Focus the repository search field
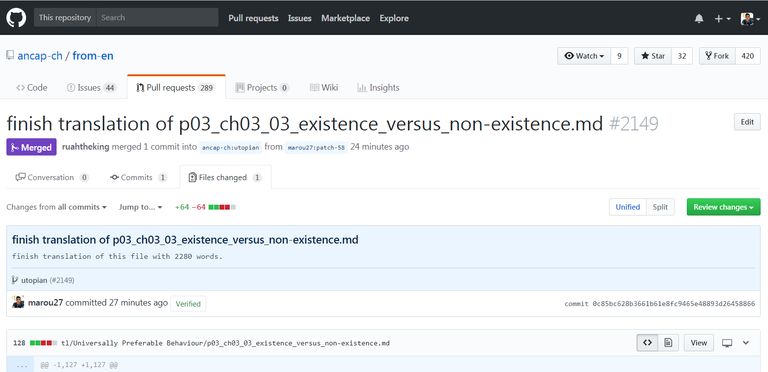The width and height of the screenshot is (768, 372). [x=157, y=18]
